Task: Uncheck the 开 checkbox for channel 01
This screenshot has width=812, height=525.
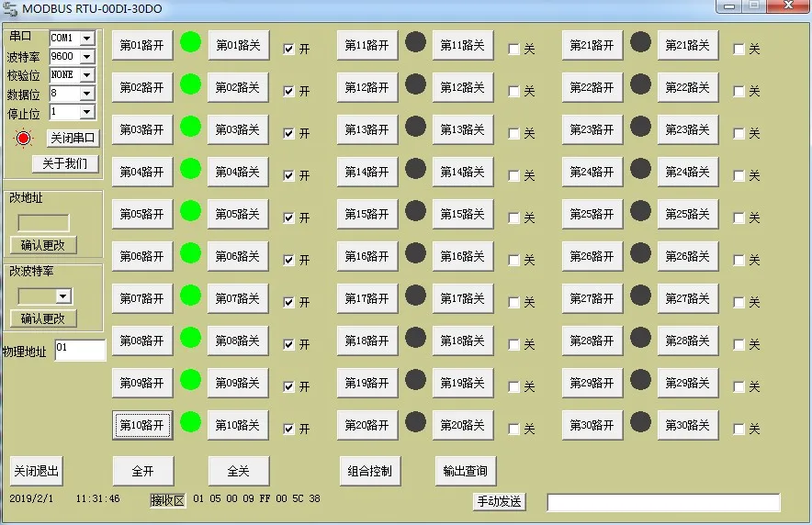Action: click(289, 50)
